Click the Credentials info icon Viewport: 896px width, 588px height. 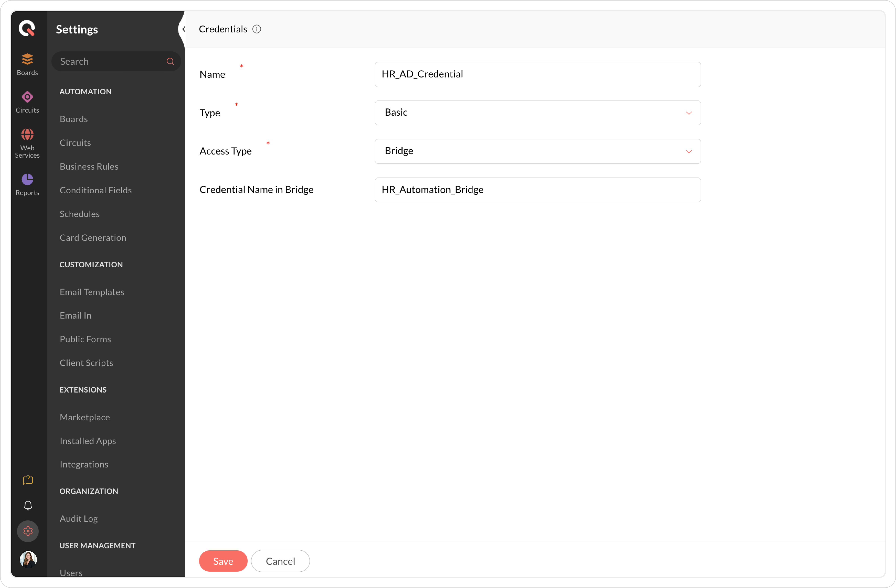[x=257, y=29]
